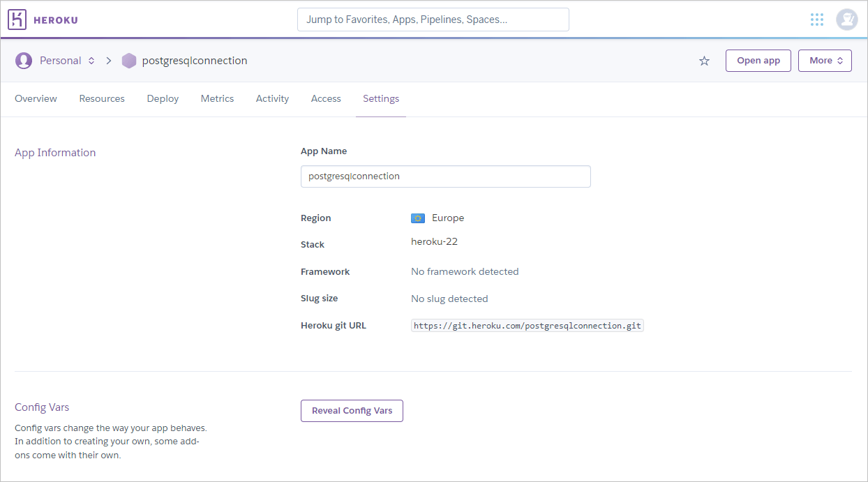Switch to the Resources tab
The image size is (868, 482).
(101, 98)
